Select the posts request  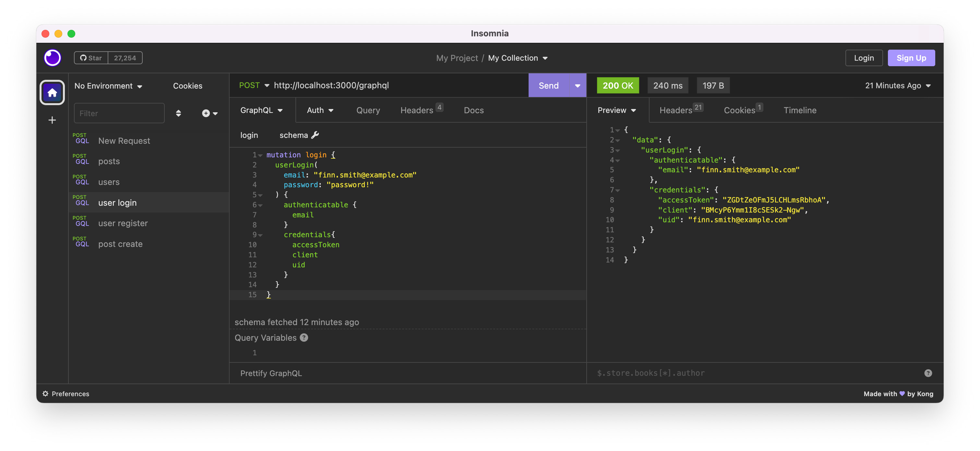[149, 161]
